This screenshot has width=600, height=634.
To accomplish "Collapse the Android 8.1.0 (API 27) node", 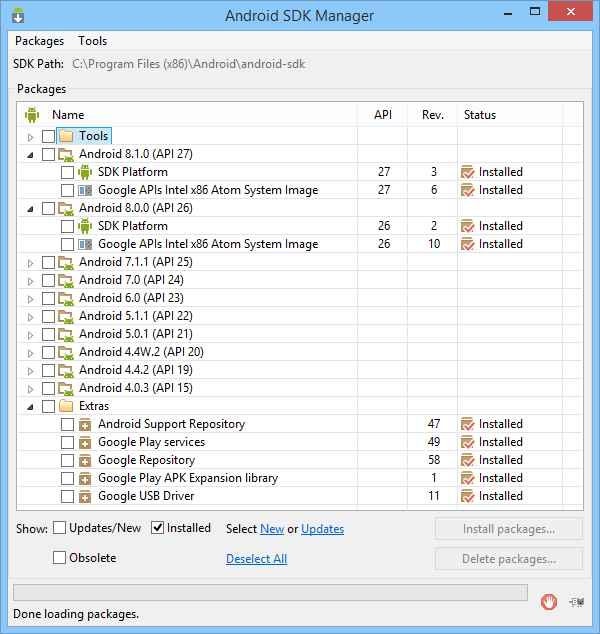I will point(30,155).
